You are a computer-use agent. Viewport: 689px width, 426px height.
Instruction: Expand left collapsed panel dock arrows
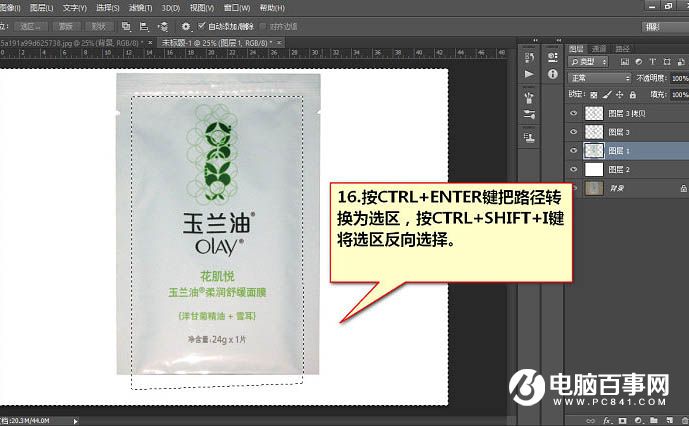pyautogui.click(x=535, y=40)
